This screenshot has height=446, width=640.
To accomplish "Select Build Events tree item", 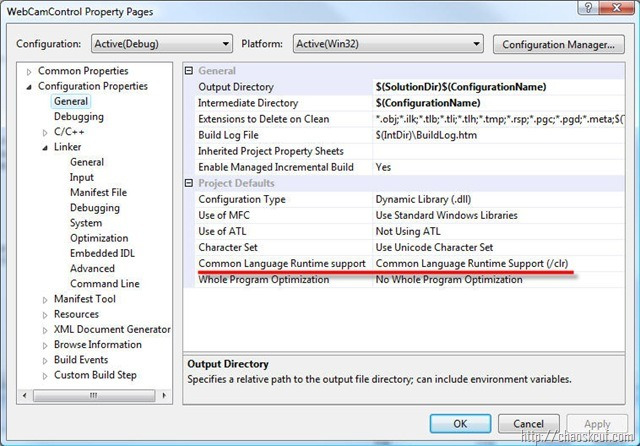I will 81,359.
